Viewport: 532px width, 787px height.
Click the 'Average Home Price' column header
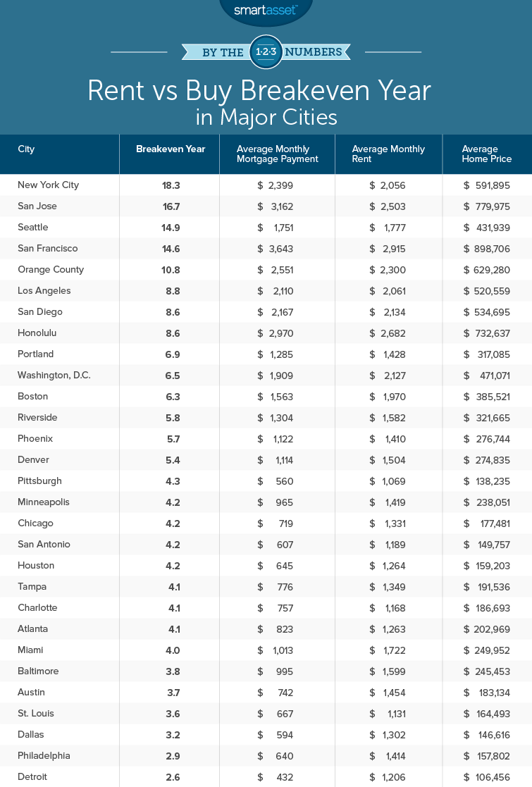[x=486, y=154]
